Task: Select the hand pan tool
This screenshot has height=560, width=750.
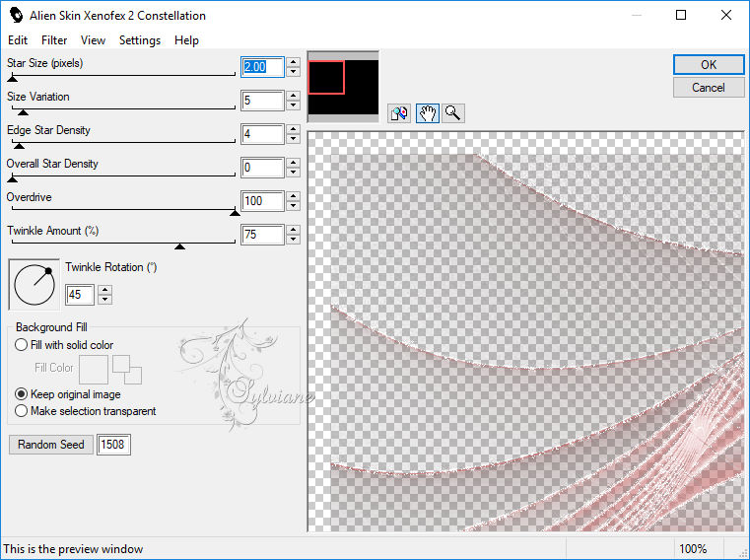Action: point(427,113)
